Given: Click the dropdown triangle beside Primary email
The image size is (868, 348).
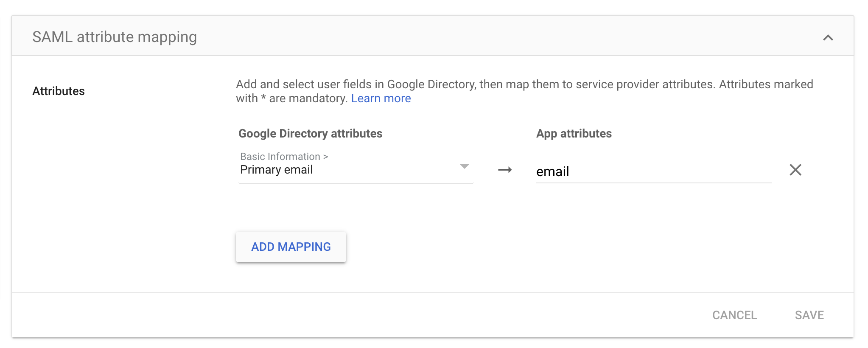Looking at the screenshot, I should (x=464, y=166).
